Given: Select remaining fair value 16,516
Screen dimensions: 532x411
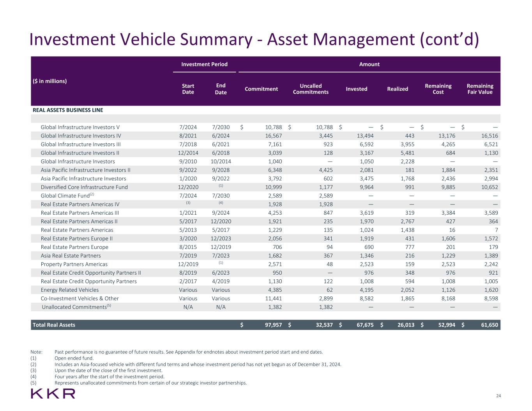Looking at the screenshot, I should tap(490, 136).
